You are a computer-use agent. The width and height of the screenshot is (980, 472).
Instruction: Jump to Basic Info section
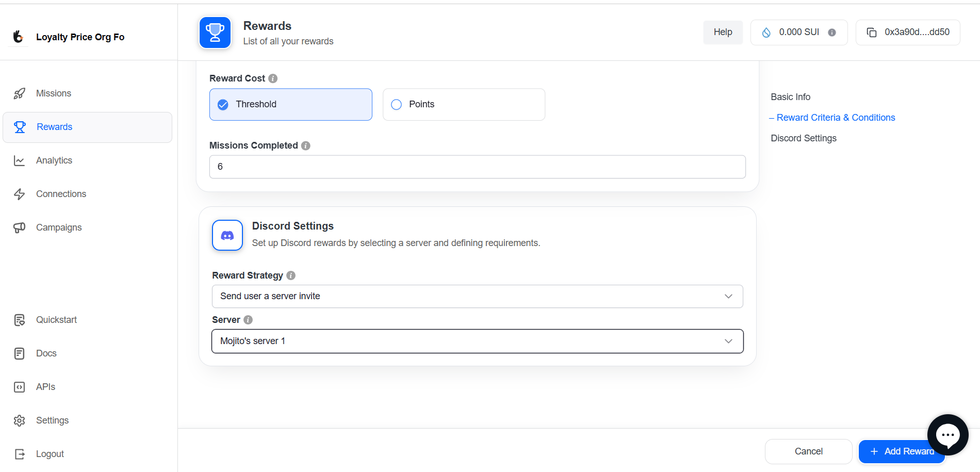(x=790, y=97)
